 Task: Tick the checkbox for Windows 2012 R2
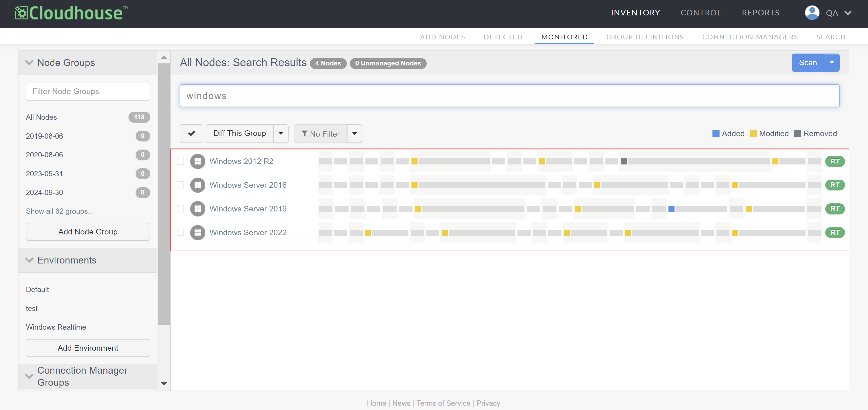tap(181, 161)
